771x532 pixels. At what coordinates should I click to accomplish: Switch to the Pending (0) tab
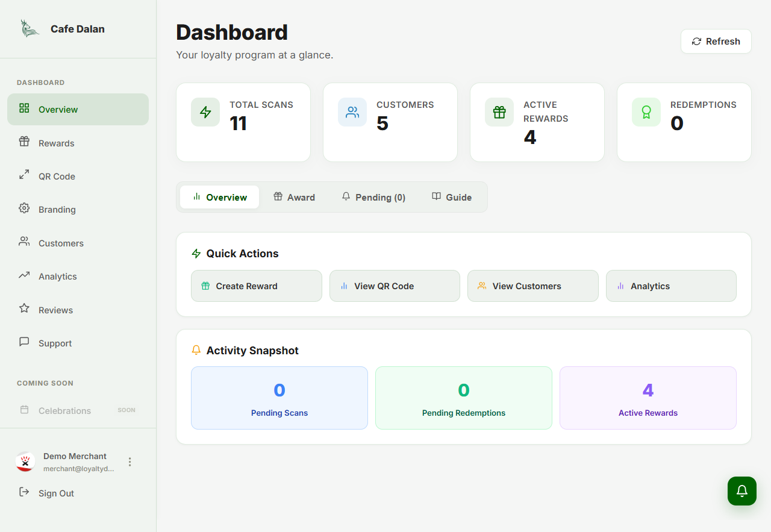(x=373, y=197)
